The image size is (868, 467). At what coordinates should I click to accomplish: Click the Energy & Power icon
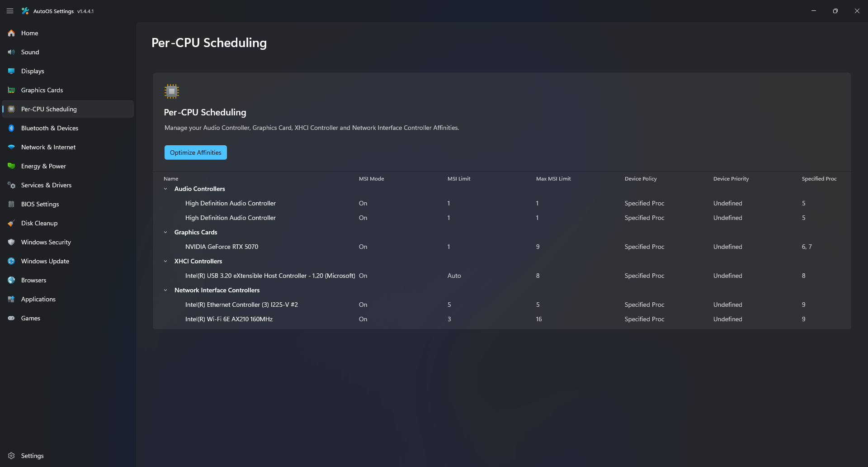click(x=11, y=166)
